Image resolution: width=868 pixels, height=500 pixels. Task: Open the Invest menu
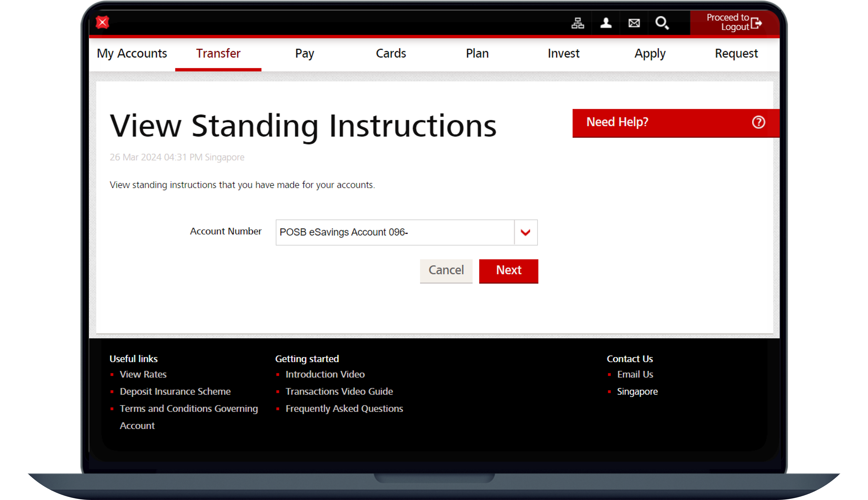(x=564, y=54)
